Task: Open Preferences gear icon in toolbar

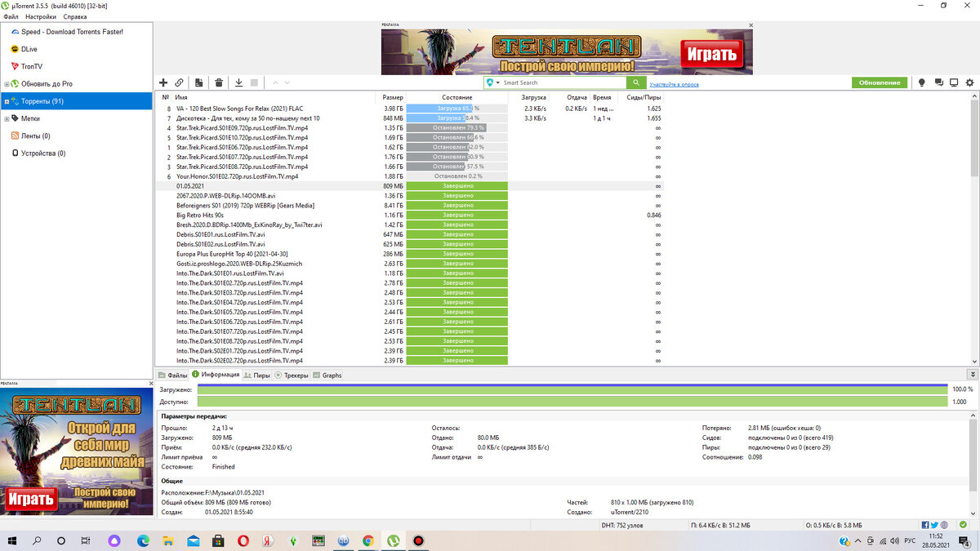Action: pos(970,82)
